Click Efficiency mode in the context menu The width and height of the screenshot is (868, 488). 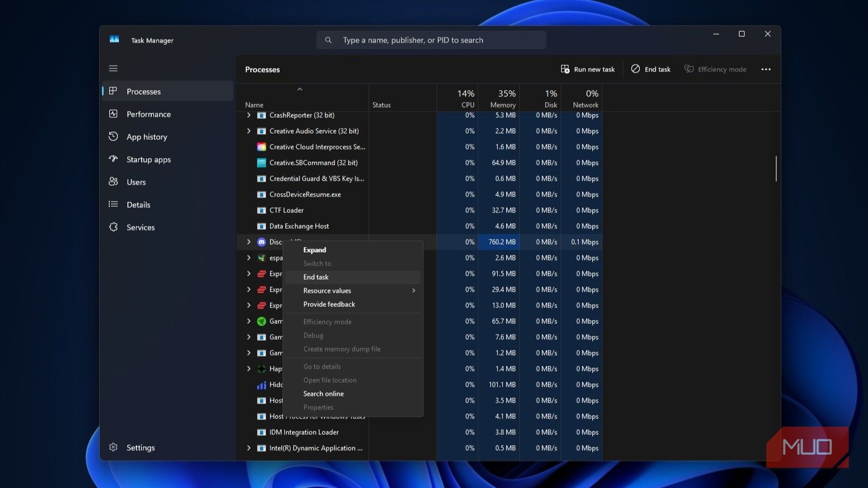pyautogui.click(x=353, y=322)
